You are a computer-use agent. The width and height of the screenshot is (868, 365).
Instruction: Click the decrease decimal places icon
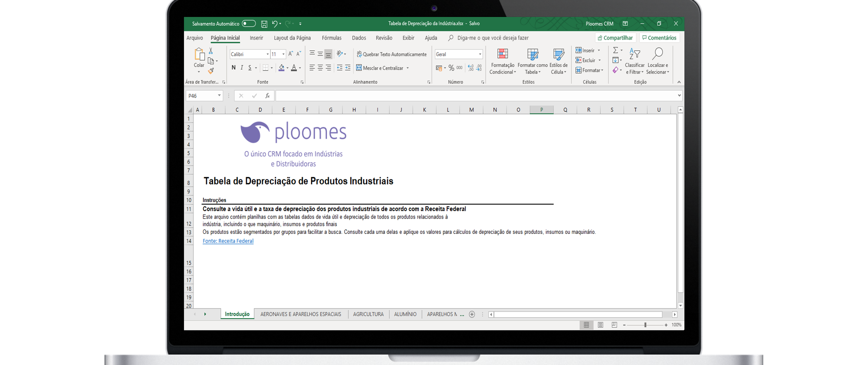tap(479, 68)
